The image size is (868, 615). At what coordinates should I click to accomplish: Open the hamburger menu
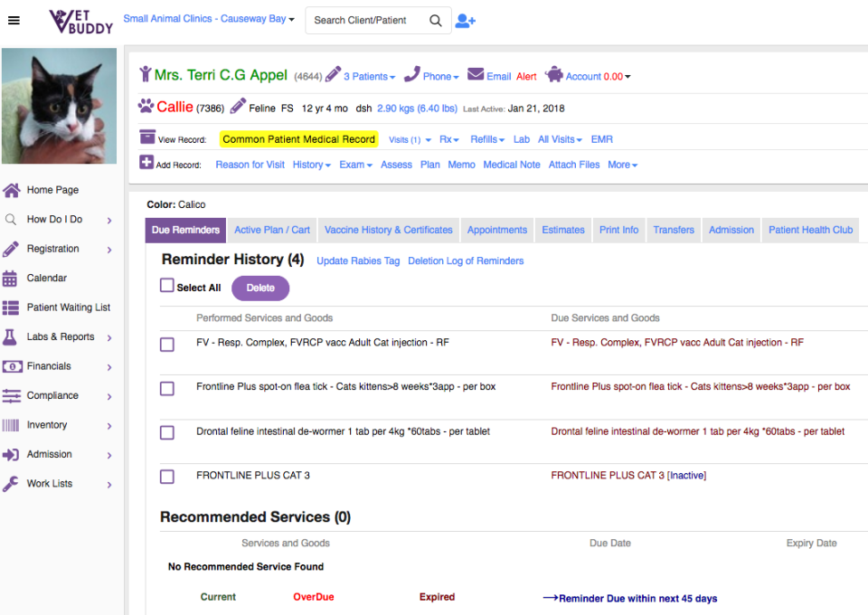(14, 20)
